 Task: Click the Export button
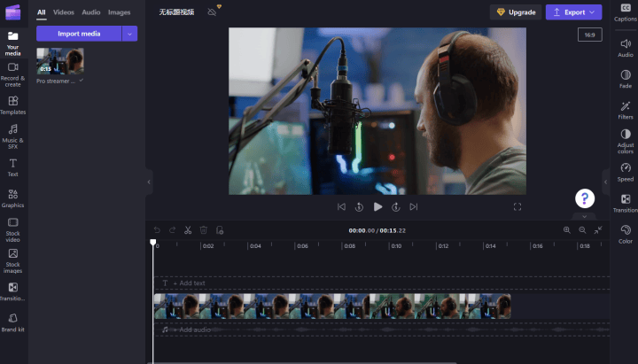[573, 12]
